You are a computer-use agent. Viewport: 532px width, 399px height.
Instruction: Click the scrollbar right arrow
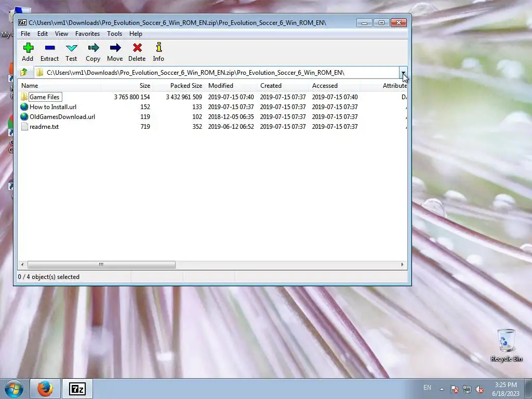pos(403,264)
